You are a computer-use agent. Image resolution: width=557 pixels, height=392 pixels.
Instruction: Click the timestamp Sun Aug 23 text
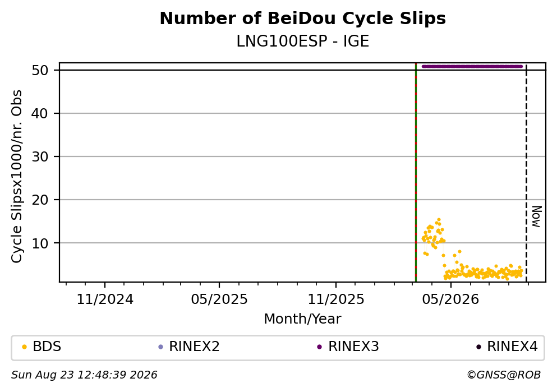tap(84, 375)
